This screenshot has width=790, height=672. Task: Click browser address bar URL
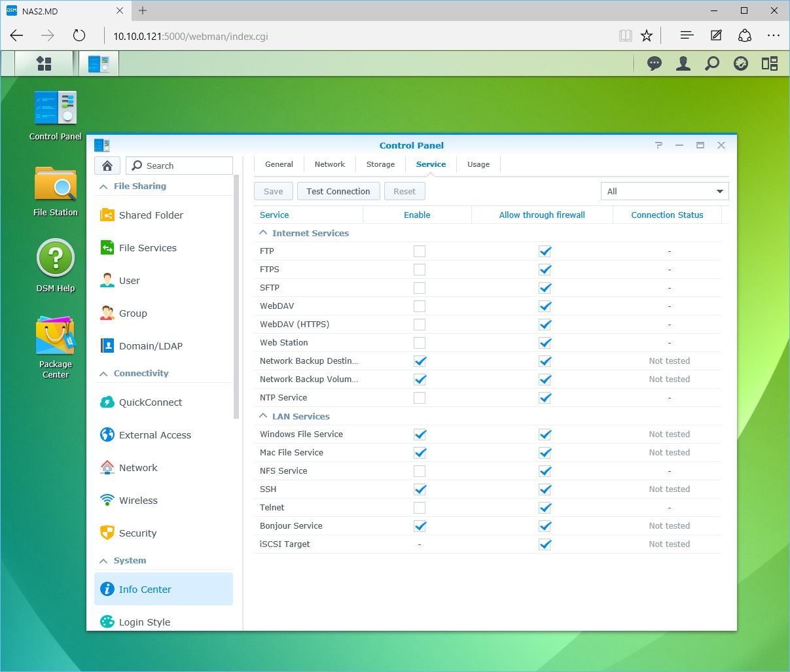(190, 36)
